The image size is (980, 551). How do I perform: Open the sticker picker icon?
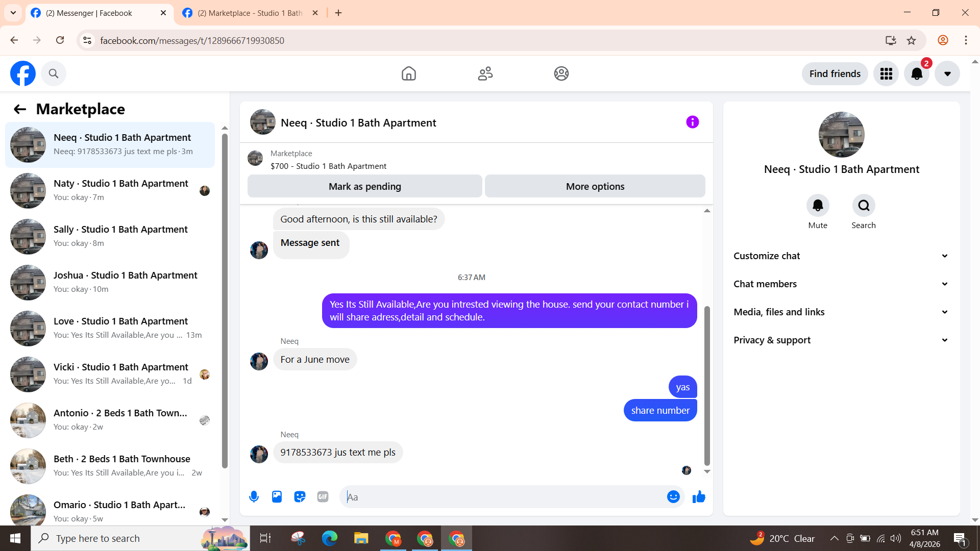(x=300, y=497)
